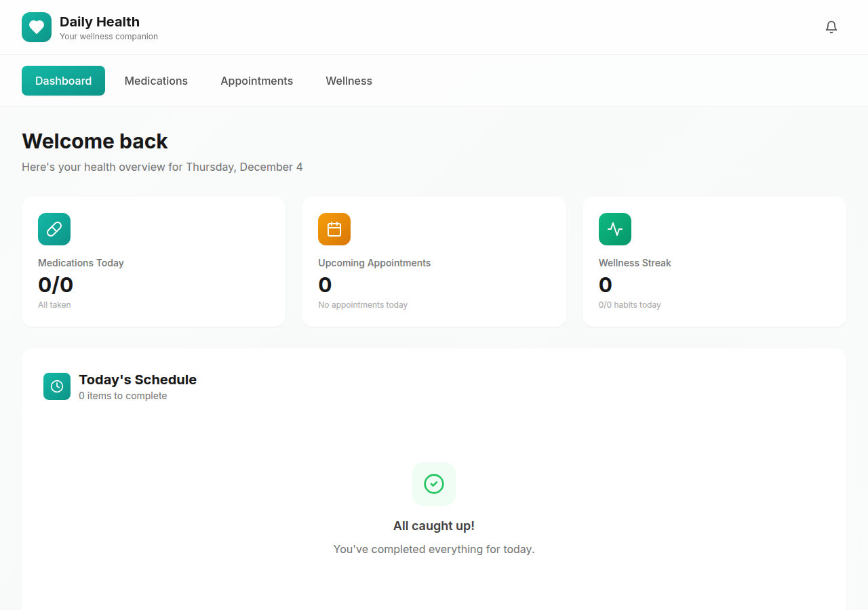The height and width of the screenshot is (610, 868).
Task: Click the Daily Health app title
Action: tap(100, 22)
